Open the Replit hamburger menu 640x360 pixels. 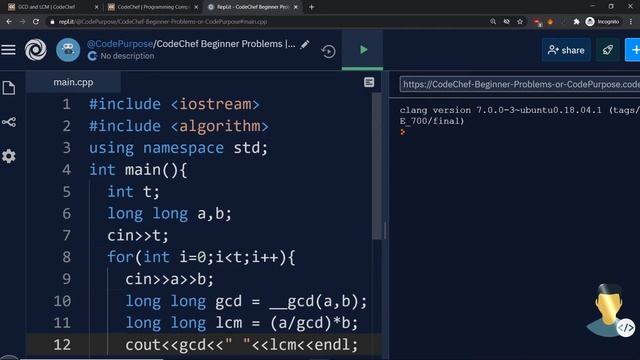[x=8, y=50]
